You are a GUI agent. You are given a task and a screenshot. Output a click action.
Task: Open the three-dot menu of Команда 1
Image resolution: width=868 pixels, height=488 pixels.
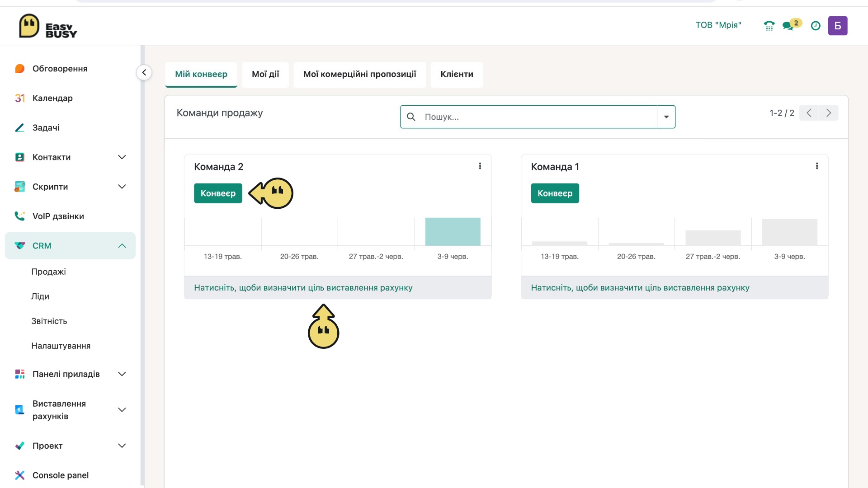tap(816, 166)
